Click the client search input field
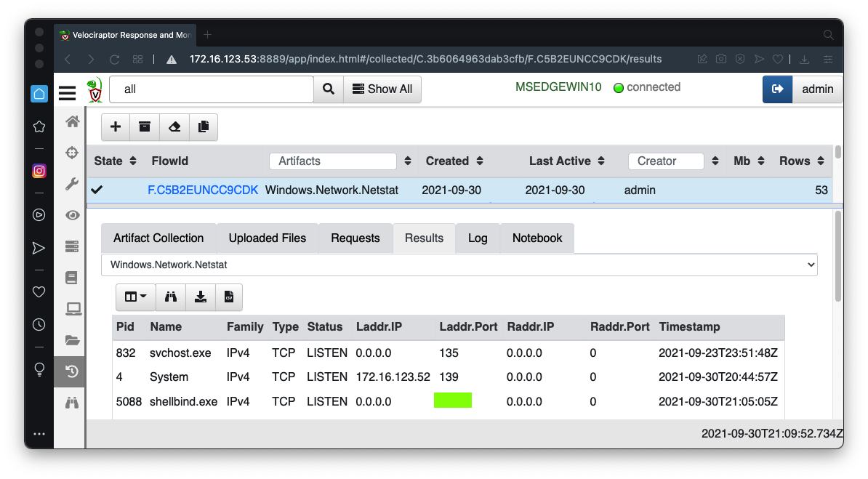This screenshot has width=868, height=479. pyautogui.click(x=212, y=89)
